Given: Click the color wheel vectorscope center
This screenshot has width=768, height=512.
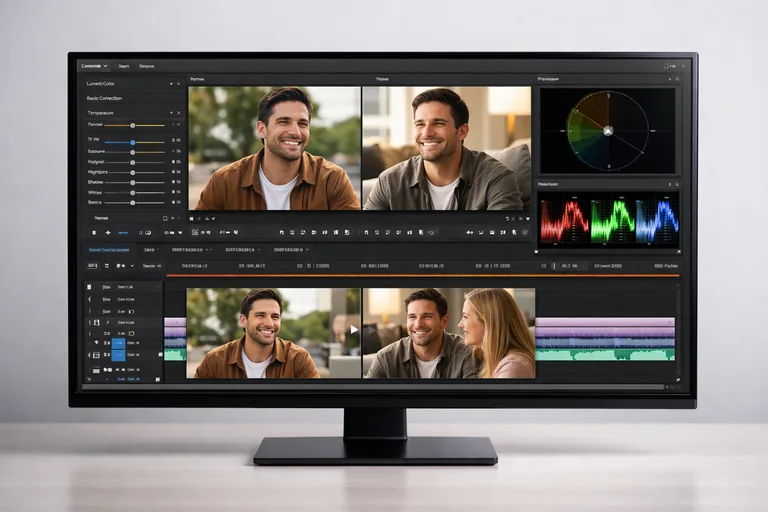Looking at the screenshot, I should point(607,130).
